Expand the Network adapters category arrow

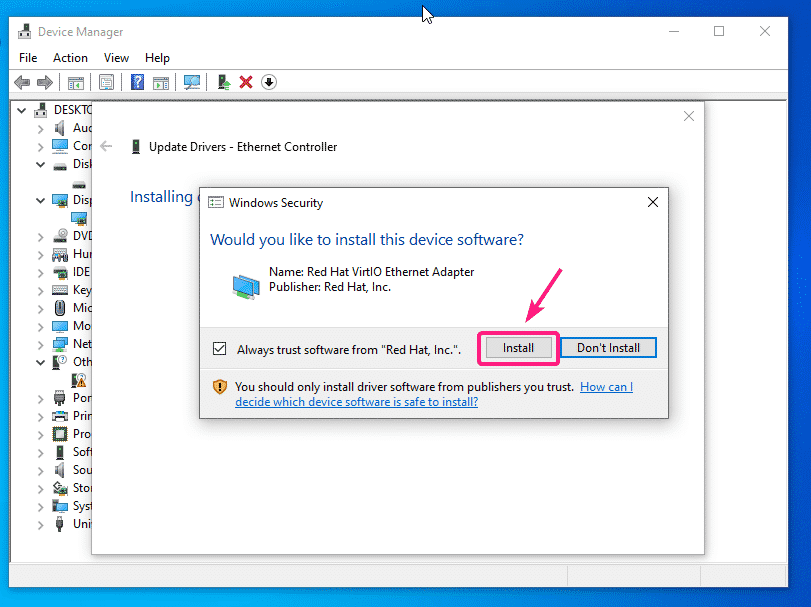pyautogui.click(x=40, y=345)
